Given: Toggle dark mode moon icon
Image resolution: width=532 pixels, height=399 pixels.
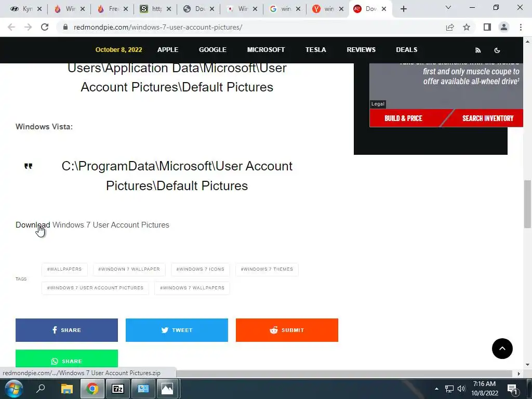Looking at the screenshot, I should [497, 50].
